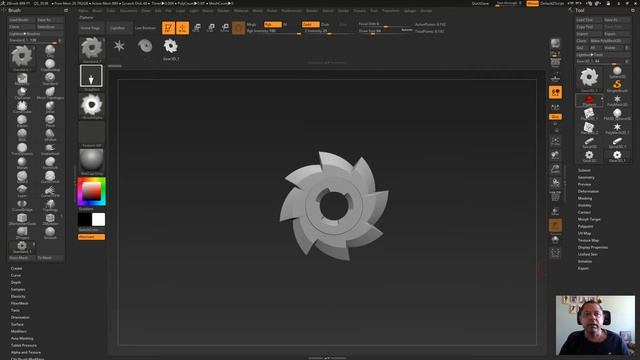The height and width of the screenshot is (360, 640).
Task: Click the Draw Size slider
Action: click(385, 31)
